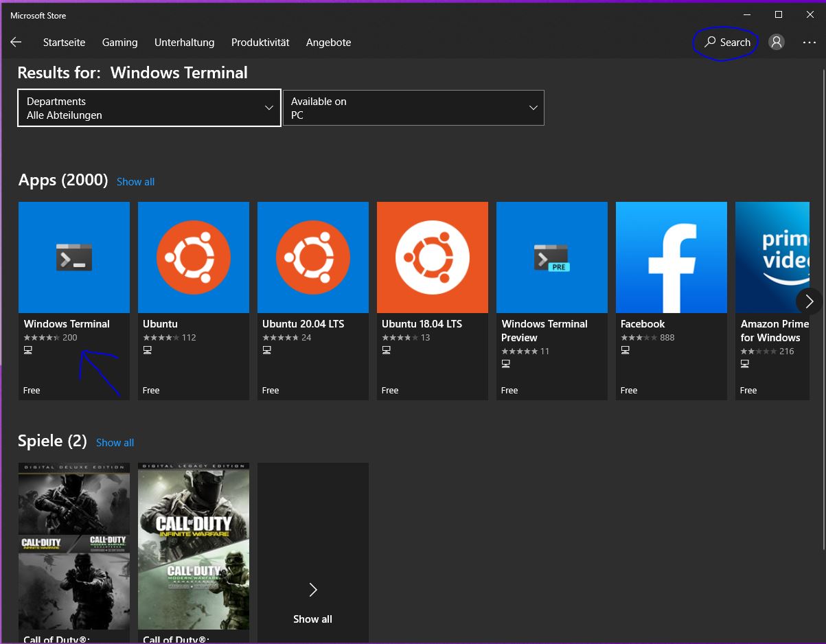
Task: Click the Spiele (2) section heading
Action: tap(52, 441)
